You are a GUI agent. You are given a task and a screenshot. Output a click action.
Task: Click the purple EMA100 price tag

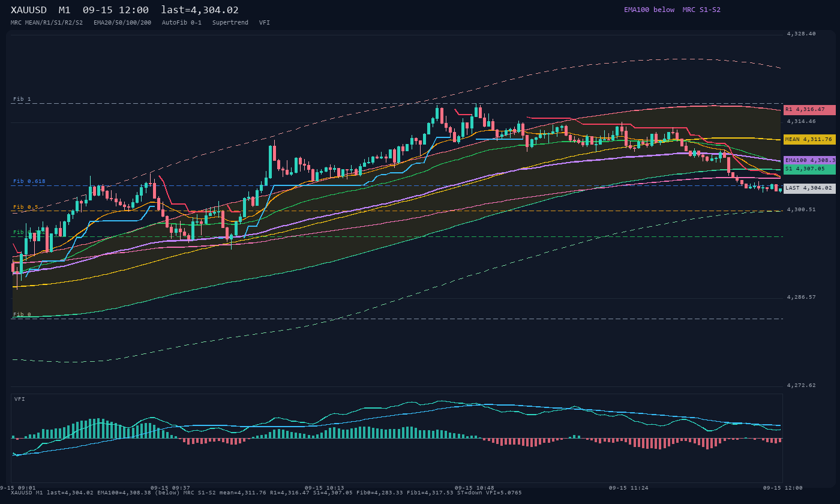pos(809,160)
